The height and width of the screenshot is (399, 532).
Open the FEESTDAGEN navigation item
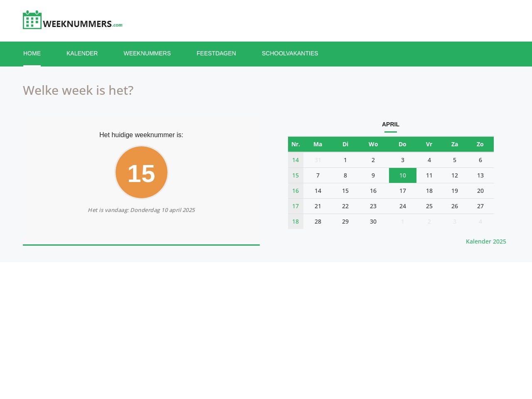(x=216, y=53)
